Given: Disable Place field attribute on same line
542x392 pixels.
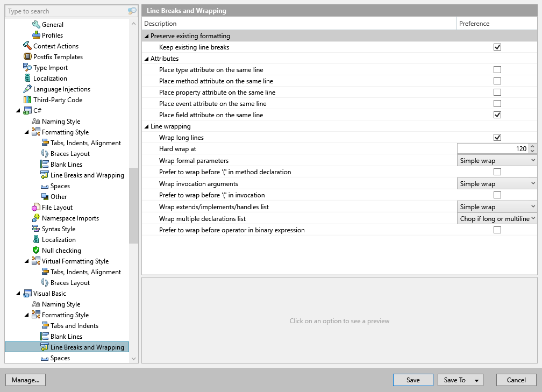Looking at the screenshot, I should click(497, 115).
